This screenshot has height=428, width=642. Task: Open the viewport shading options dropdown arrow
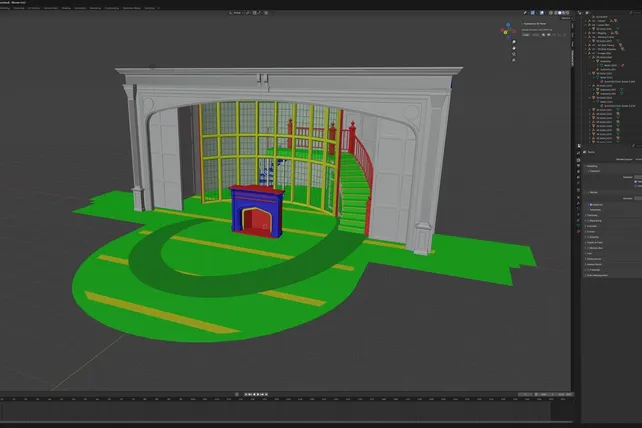click(572, 13)
